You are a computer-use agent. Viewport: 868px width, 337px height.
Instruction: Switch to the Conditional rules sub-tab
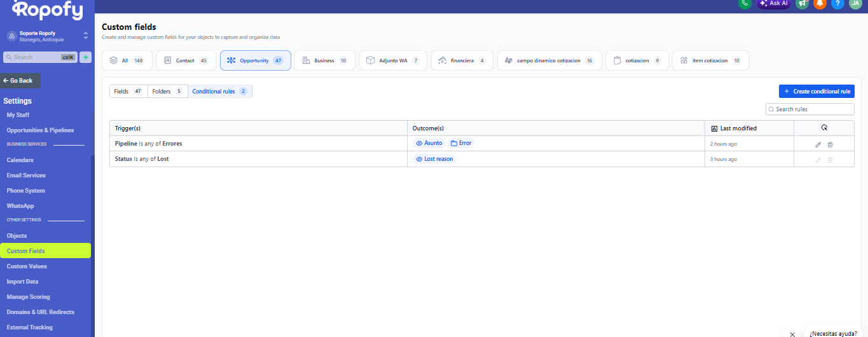click(220, 92)
